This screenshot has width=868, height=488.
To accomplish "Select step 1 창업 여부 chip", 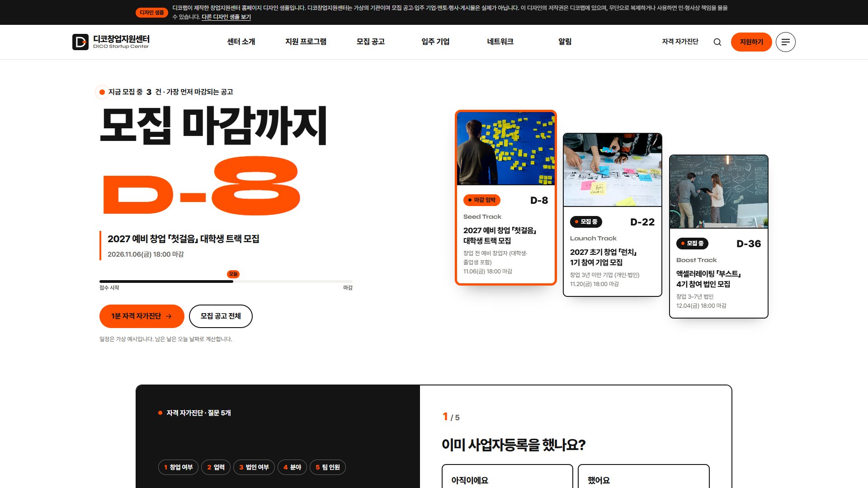I will click(178, 467).
